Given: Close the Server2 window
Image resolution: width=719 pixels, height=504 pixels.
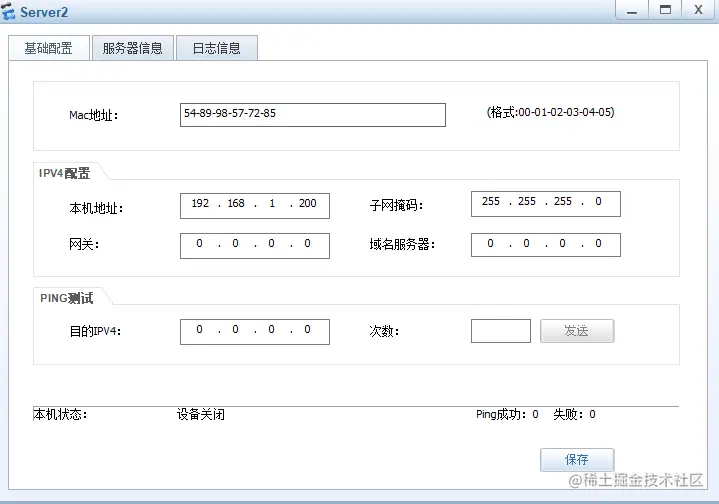Looking at the screenshot, I should coord(698,10).
